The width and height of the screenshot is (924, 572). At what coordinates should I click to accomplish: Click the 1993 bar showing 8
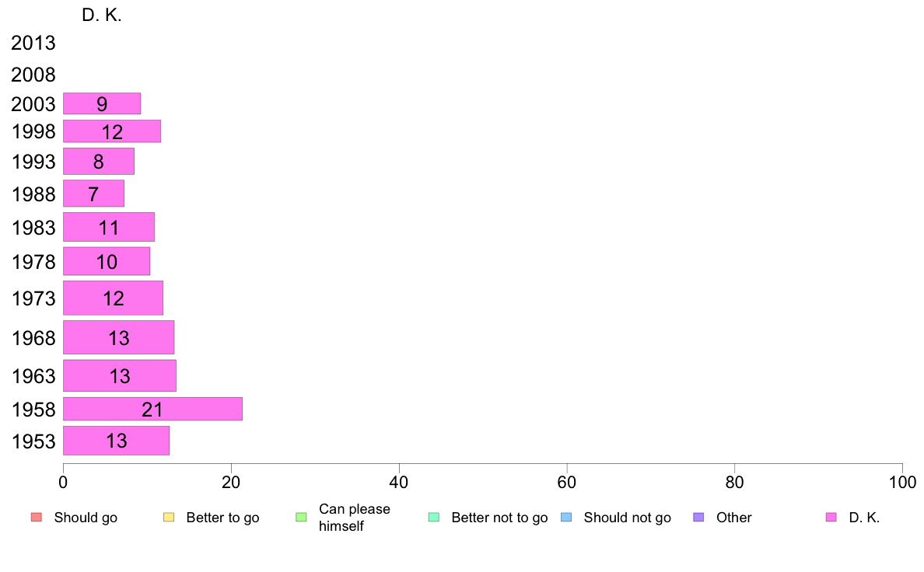pyautogui.click(x=99, y=161)
